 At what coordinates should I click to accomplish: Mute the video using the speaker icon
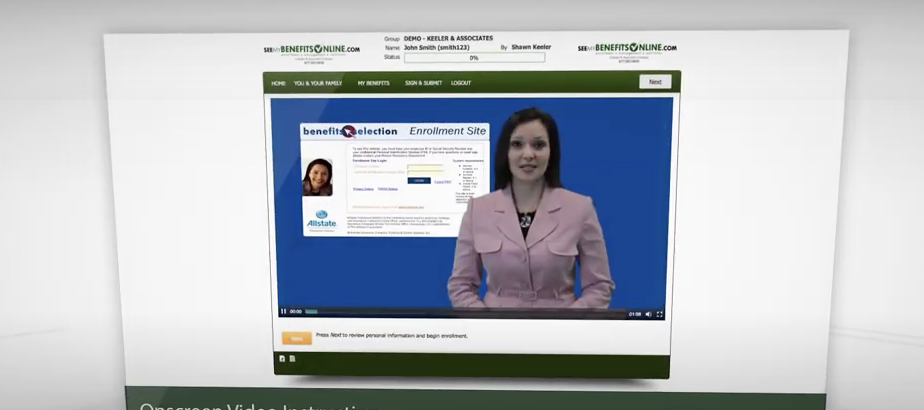point(648,314)
